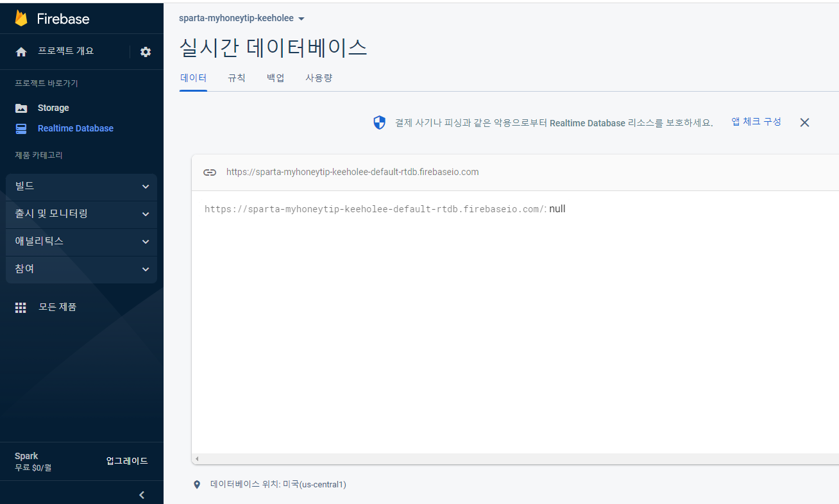Open Realtime Database in the sidebar
Image resolution: width=839 pixels, height=504 pixels.
(x=76, y=129)
